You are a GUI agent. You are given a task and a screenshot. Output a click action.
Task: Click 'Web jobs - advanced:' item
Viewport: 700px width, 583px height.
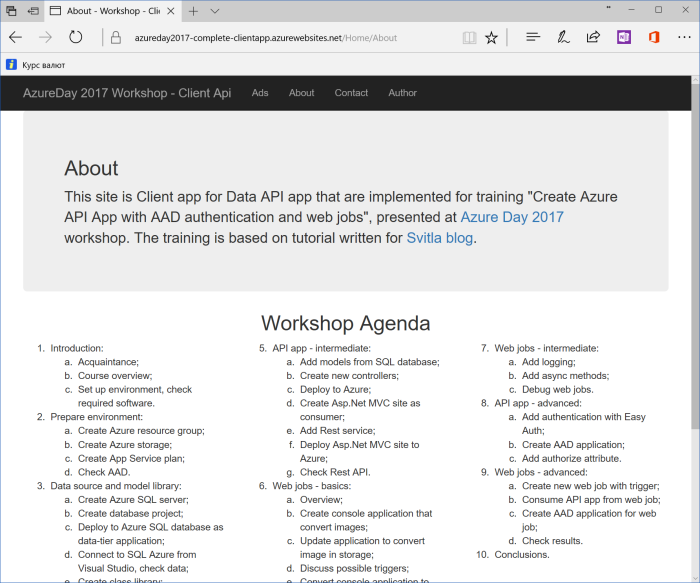pos(541,472)
